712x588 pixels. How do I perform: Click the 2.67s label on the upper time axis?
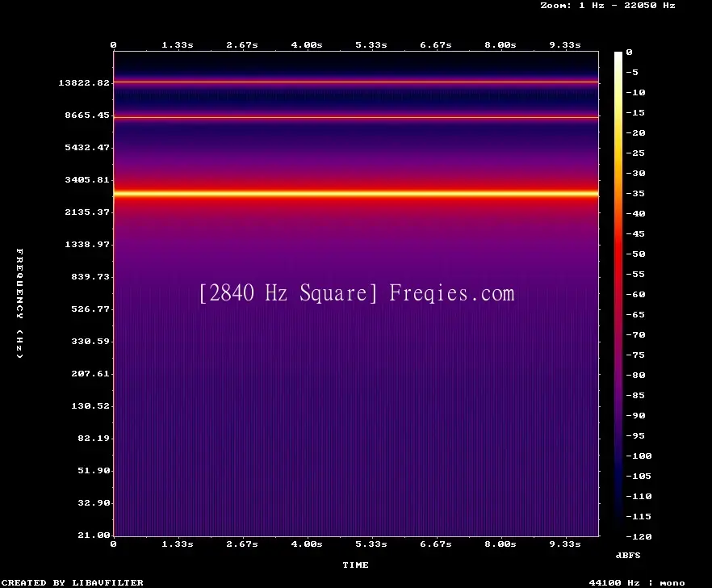242,45
